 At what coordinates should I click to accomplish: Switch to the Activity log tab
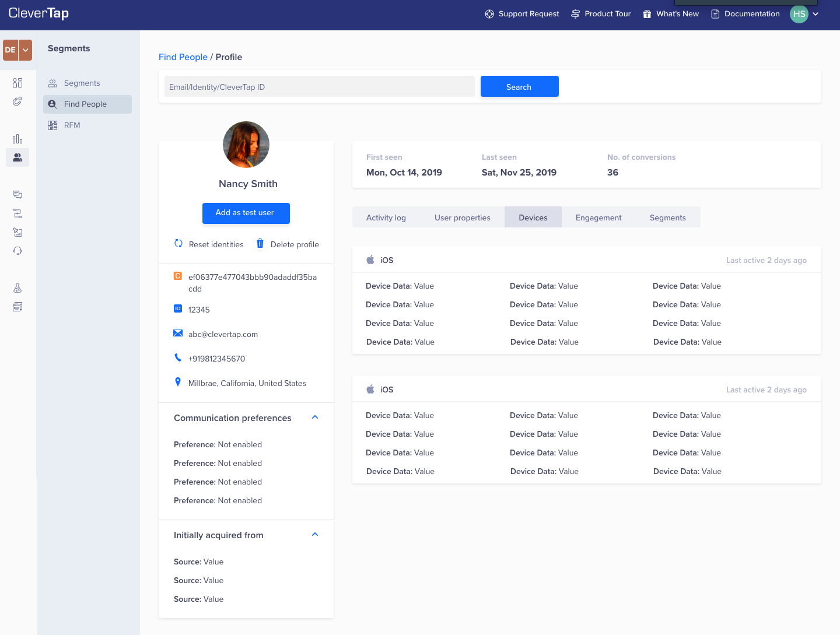click(x=386, y=217)
